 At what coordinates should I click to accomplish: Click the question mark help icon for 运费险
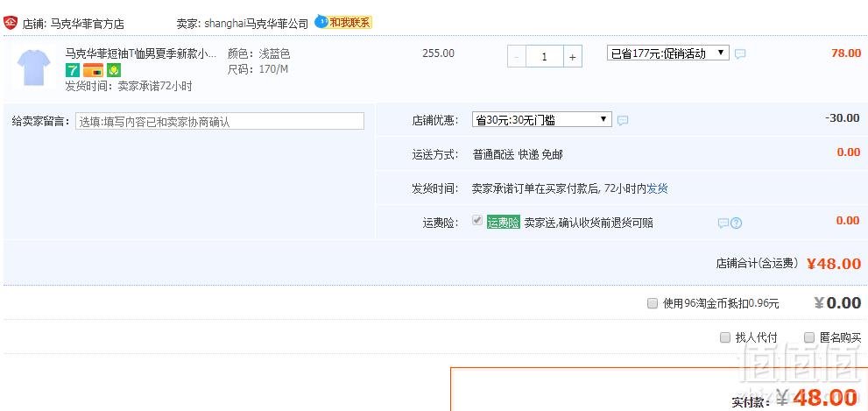coord(737,223)
